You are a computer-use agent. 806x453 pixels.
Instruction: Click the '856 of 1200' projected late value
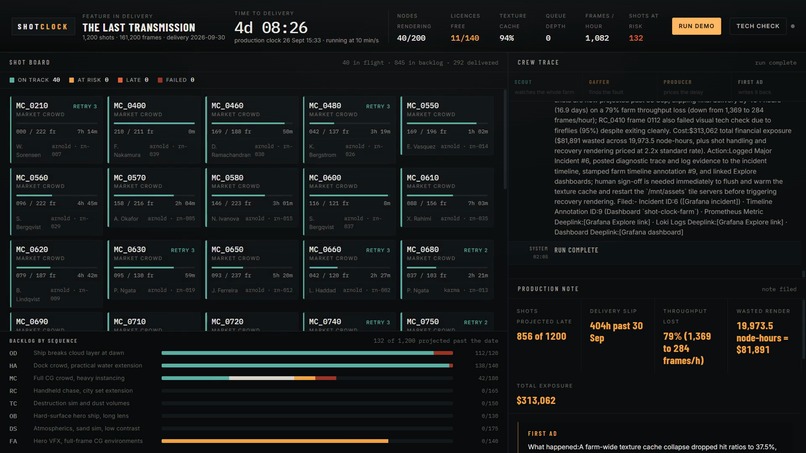[541, 336]
